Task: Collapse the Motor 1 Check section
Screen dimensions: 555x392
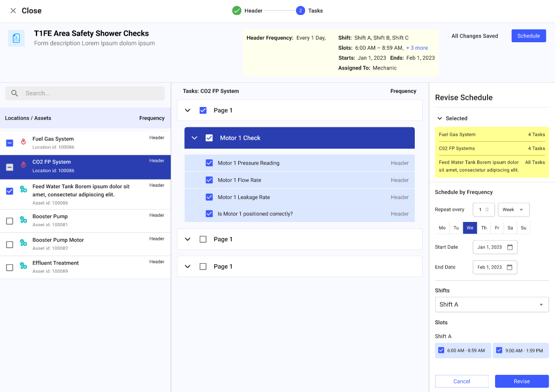Action: (194, 138)
